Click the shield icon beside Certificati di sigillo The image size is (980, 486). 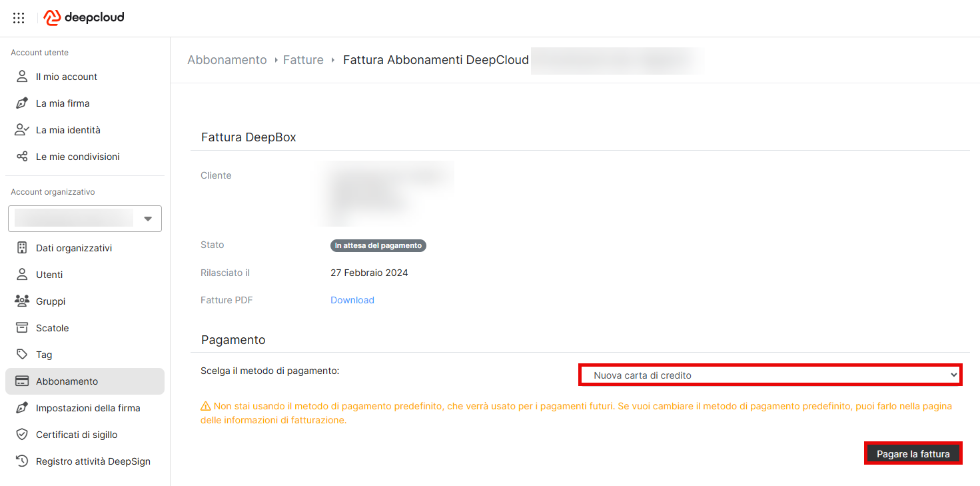coord(22,435)
